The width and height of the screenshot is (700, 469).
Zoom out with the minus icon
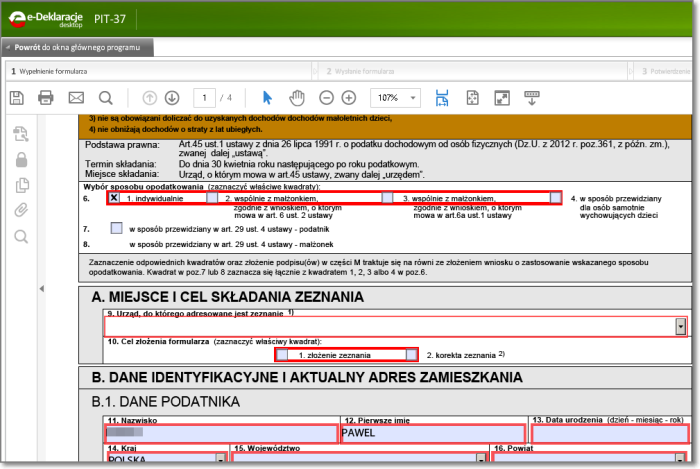[326, 97]
